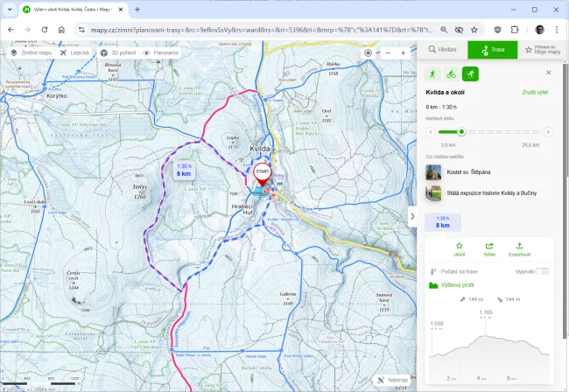
Task: Click the Exportovat export icon
Action: coord(520,249)
